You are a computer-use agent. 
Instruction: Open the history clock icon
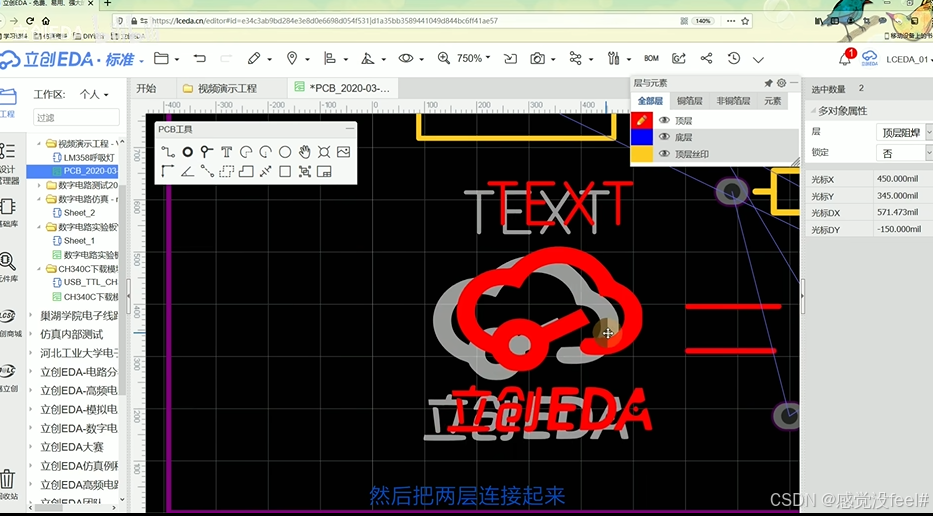click(734, 58)
